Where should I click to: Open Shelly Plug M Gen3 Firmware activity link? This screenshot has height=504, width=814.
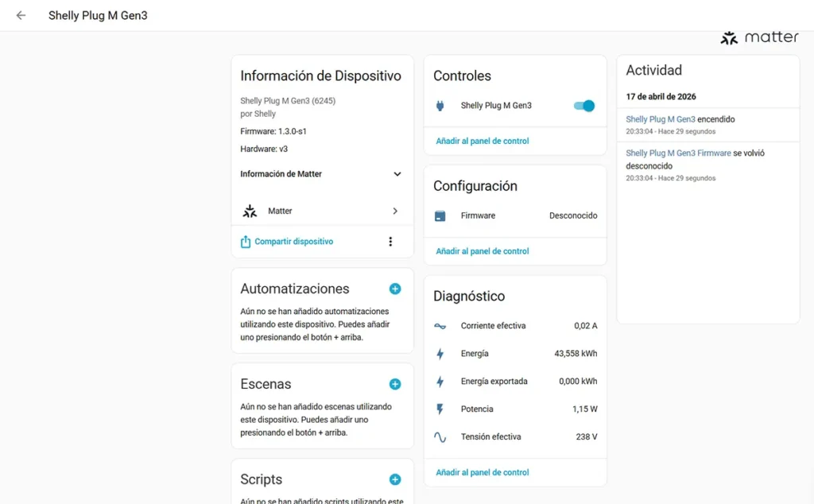(678, 153)
